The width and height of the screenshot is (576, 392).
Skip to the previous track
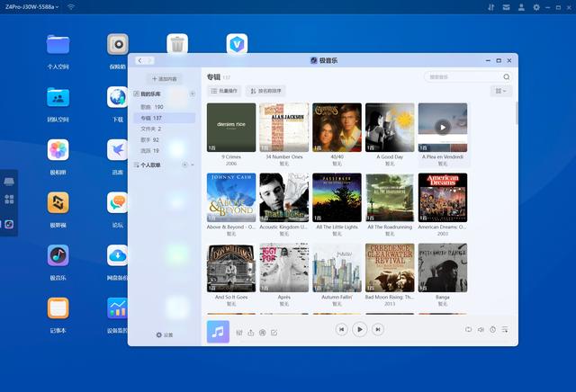coord(341,329)
